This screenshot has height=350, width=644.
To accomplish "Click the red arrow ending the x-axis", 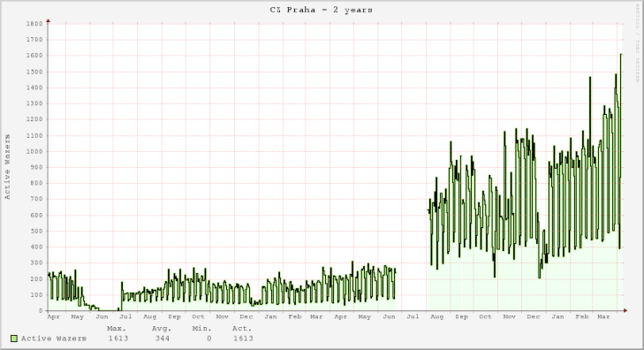I will [x=625, y=310].
